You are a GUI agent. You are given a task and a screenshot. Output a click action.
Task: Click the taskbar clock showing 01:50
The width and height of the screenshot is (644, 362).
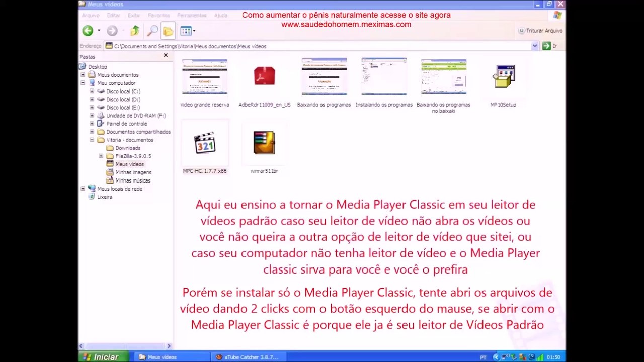553,357
